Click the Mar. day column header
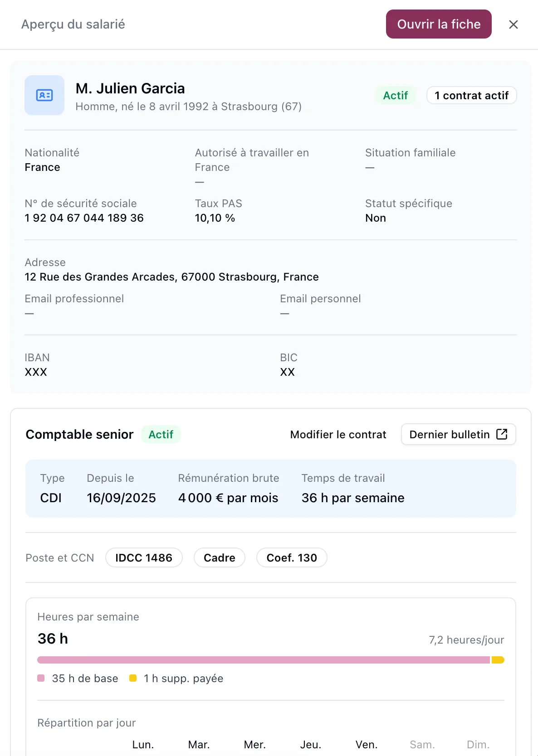538x756 pixels. [x=199, y=745]
